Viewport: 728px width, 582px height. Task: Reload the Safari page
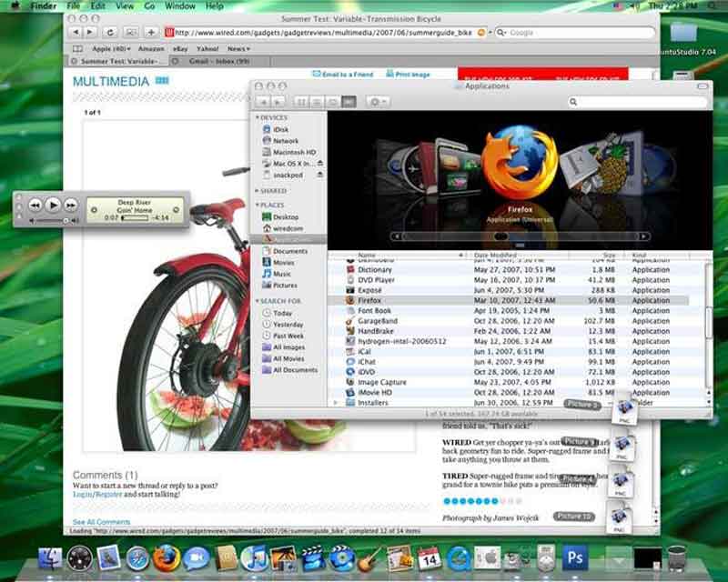(x=110, y=33)
